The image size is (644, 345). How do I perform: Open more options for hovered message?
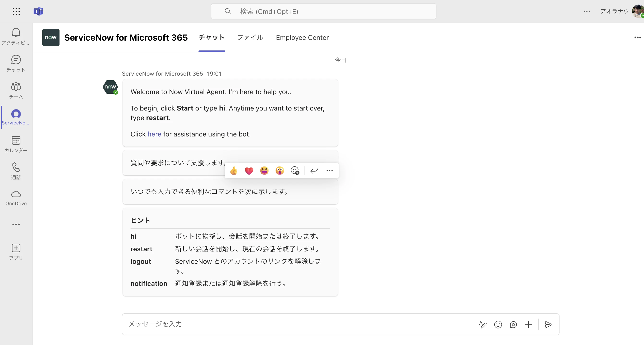tap(329, 171)
